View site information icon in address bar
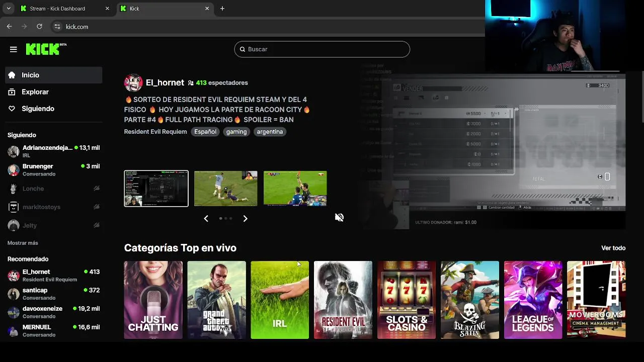This screenshot has width=644, height=362. [x=57, y=27]
